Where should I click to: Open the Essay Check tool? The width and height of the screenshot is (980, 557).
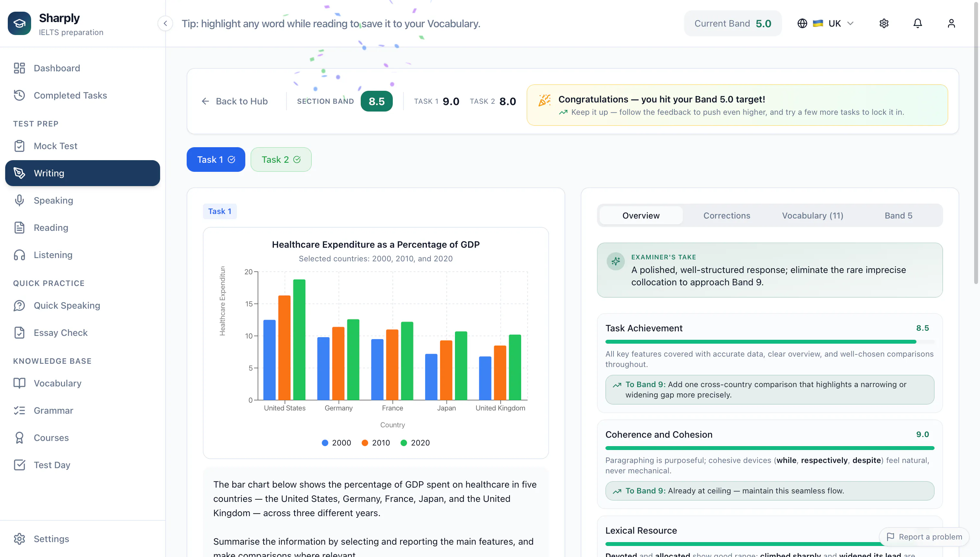[83, 332]
